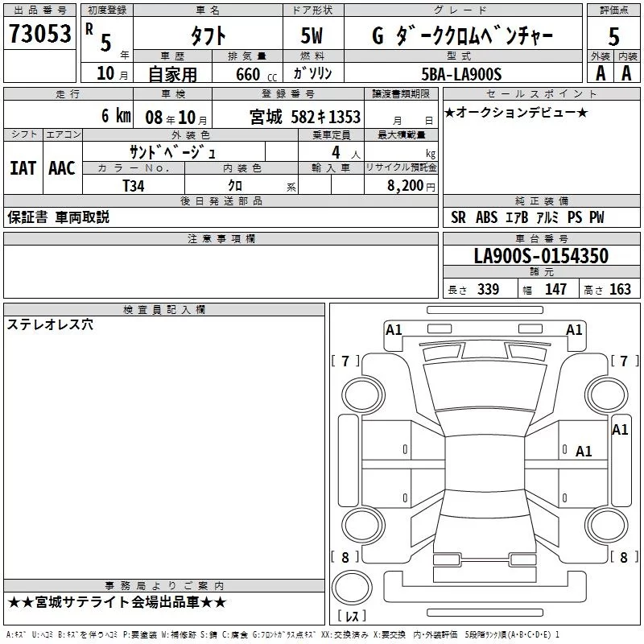Click the length value 339
This screenshot has width=644, height=644.
[x=489, y=289]
